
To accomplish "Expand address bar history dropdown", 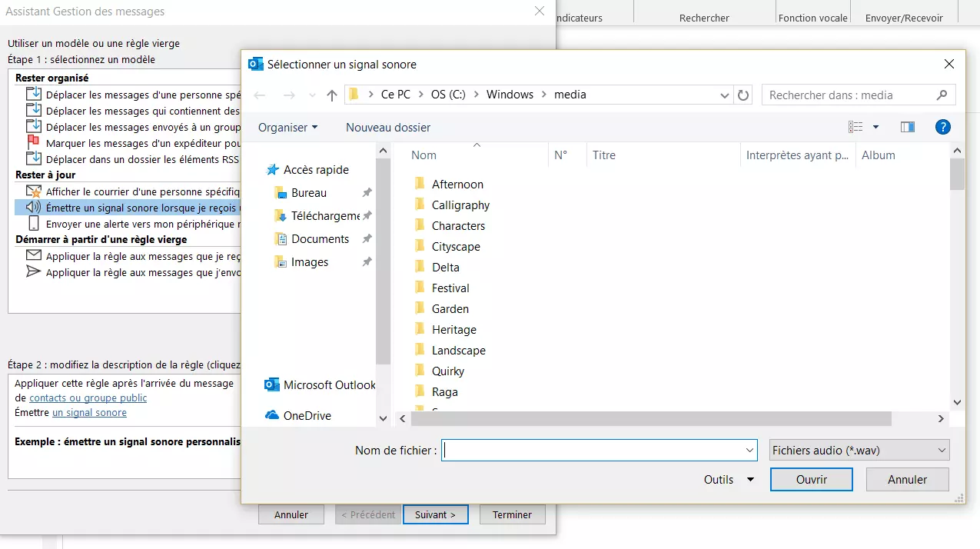I will tap(724, 95).
